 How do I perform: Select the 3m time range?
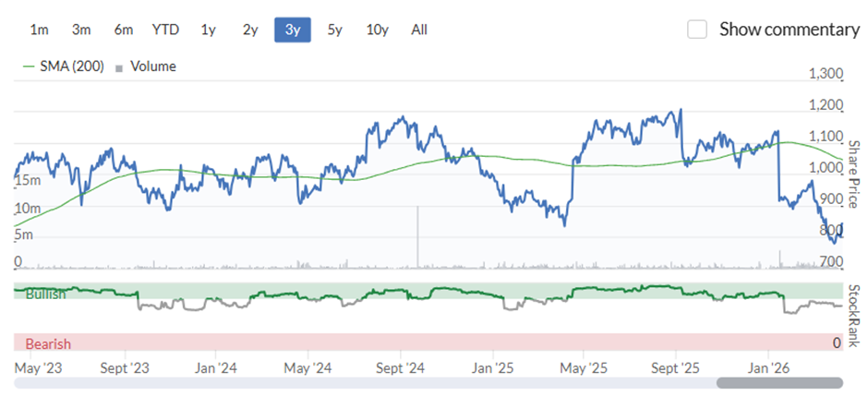point(81,30)
